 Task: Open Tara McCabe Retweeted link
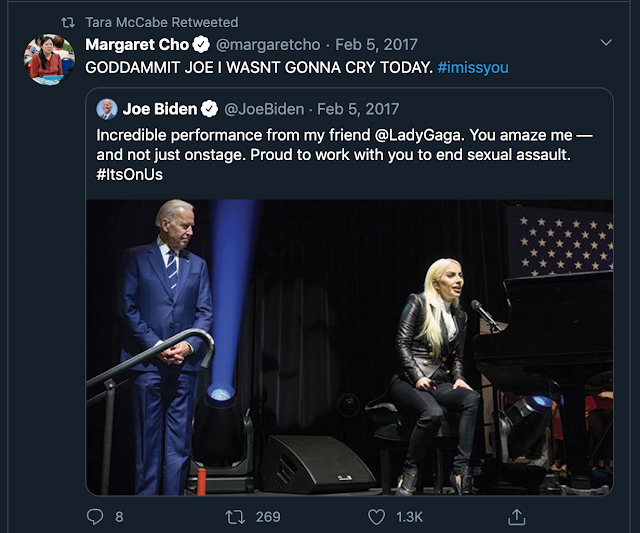162,22
